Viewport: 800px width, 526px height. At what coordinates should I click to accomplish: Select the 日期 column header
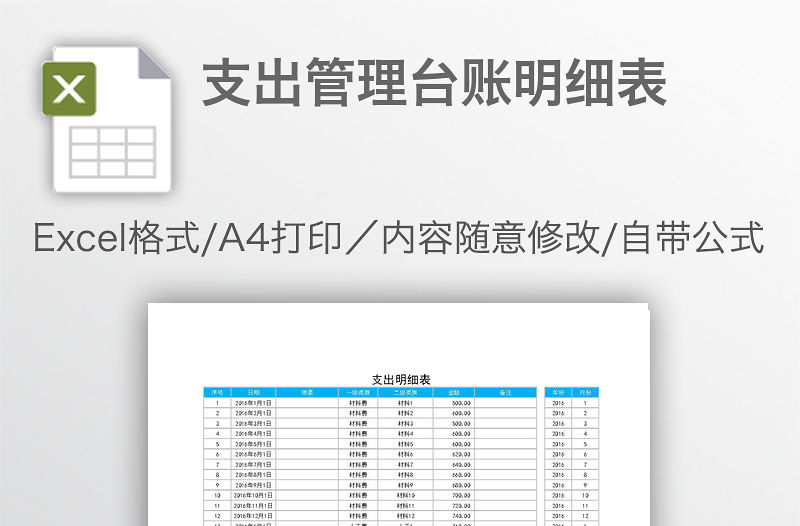(254, 392)
